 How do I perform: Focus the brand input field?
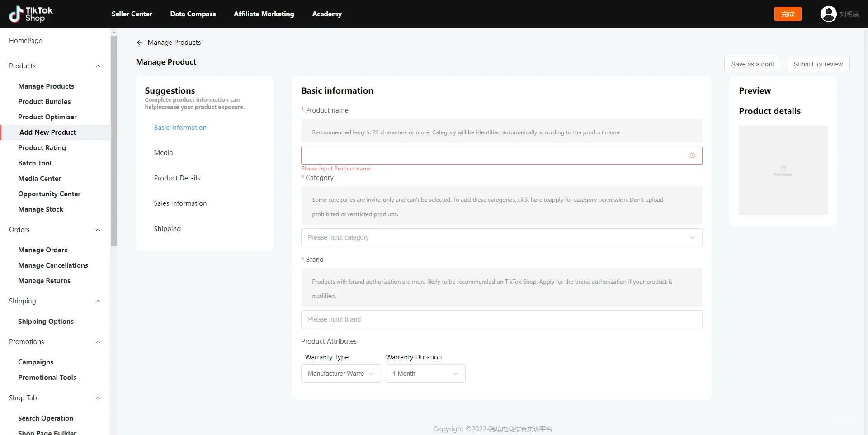point(501,319)
